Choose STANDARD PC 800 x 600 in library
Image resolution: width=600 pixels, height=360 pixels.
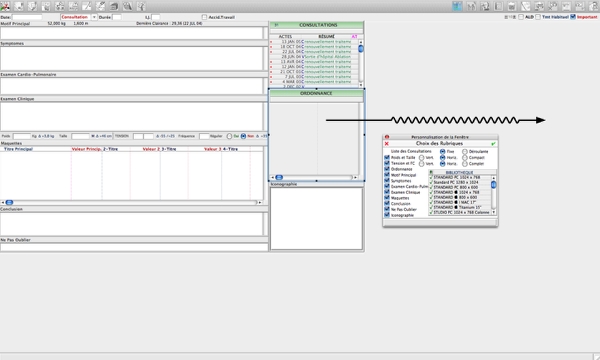tap(460, 187)
